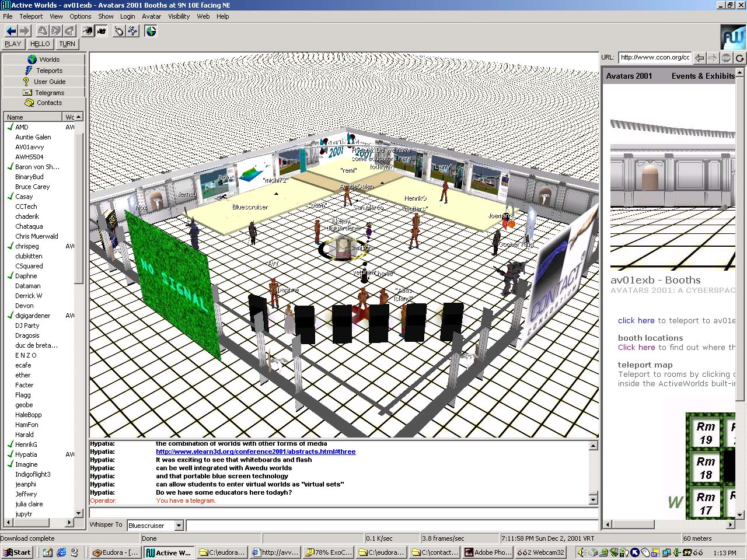Screen dimensions: 747x560
Task: Select AMD in the contacts list
Action: pyautogui.click(x=22, y=127)
